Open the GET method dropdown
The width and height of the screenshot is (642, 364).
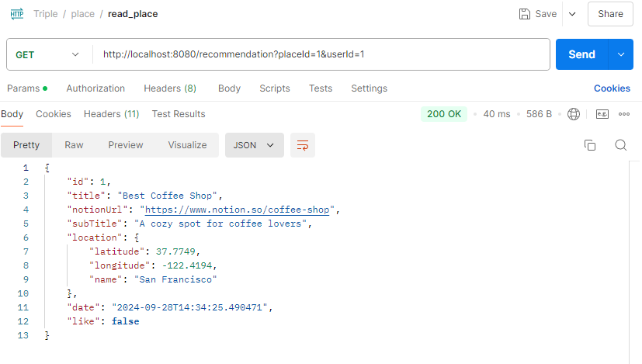pos(47,54)
